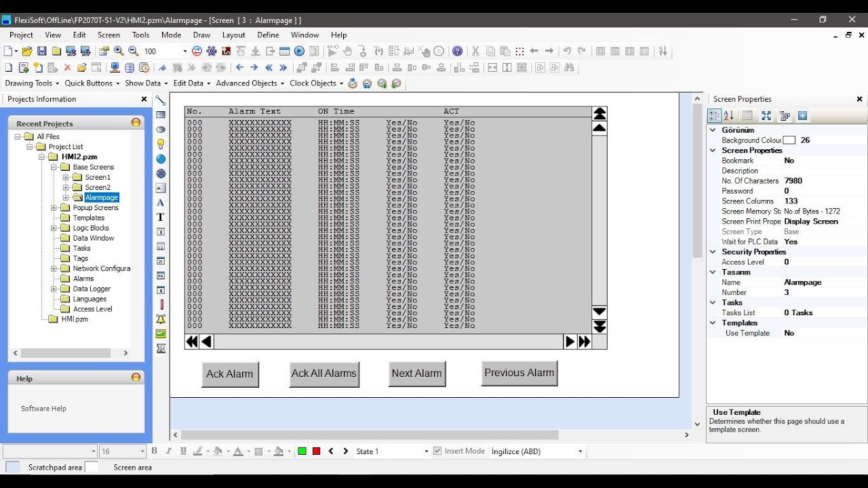Open the Tools menu

140,35
